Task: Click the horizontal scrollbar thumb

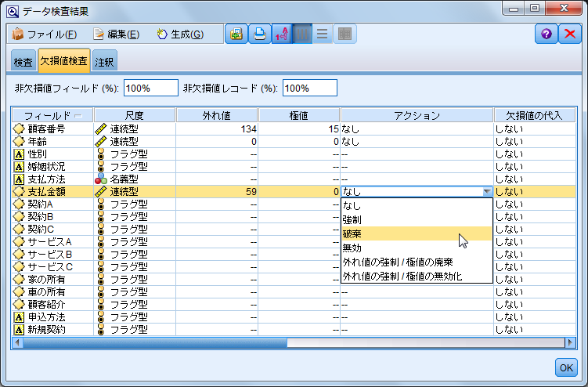Action: point(155,342)
